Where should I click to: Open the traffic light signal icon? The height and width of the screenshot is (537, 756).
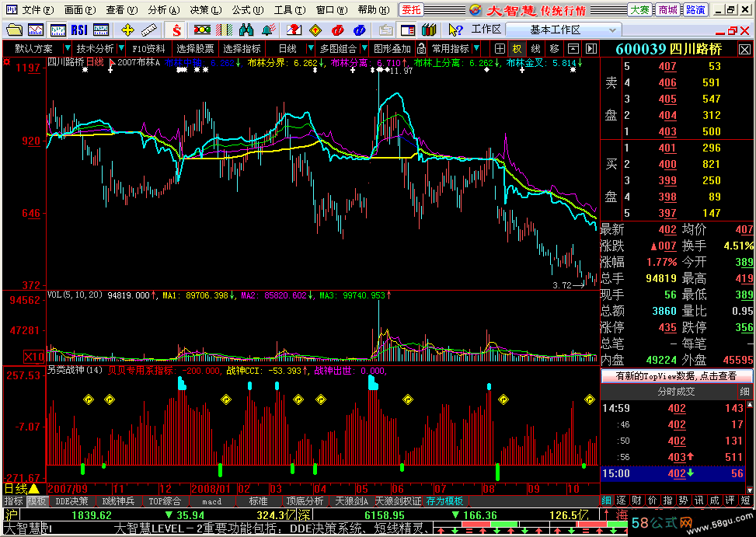click(202, 30)
